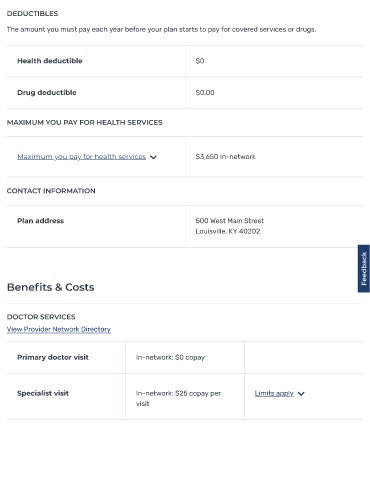Open the Feedback side tab
This screenshot has width=370, height=480.
(364, 269)
